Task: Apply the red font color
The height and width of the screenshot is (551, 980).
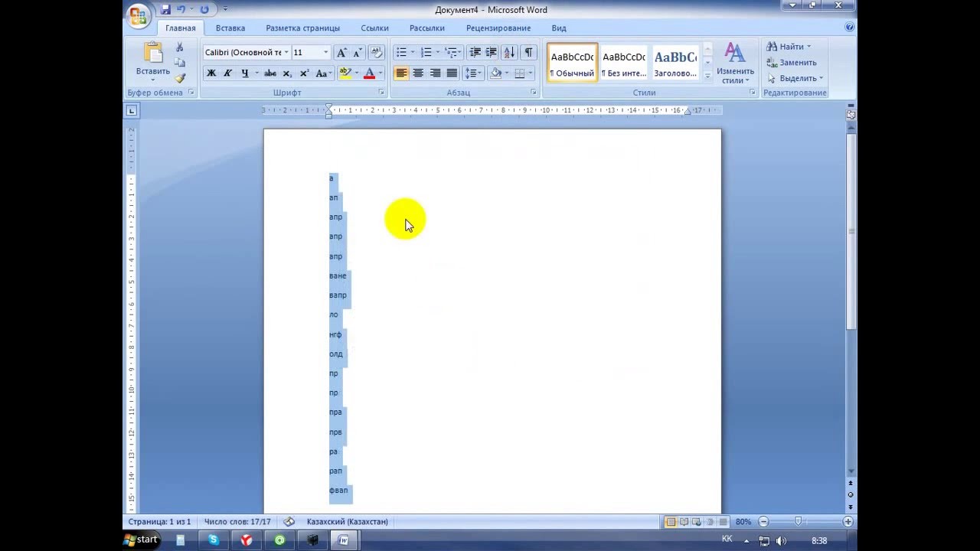Action: 369,73
